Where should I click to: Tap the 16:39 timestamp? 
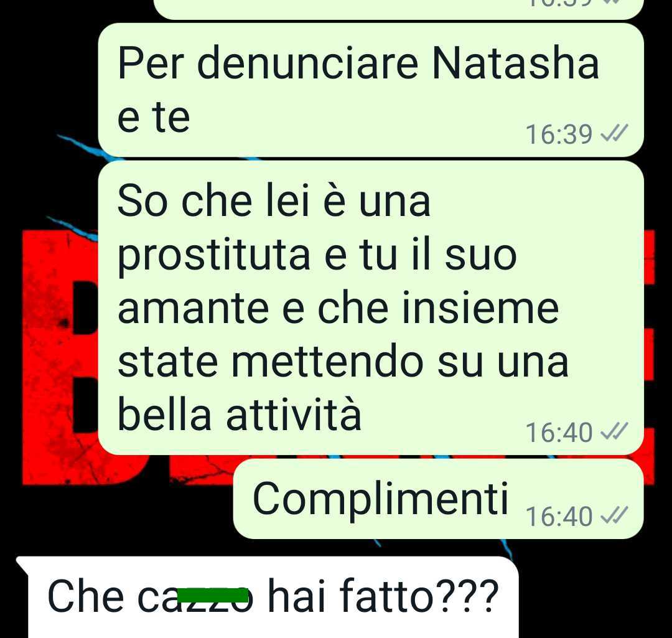pyautogui.click(x=559, y=134)
